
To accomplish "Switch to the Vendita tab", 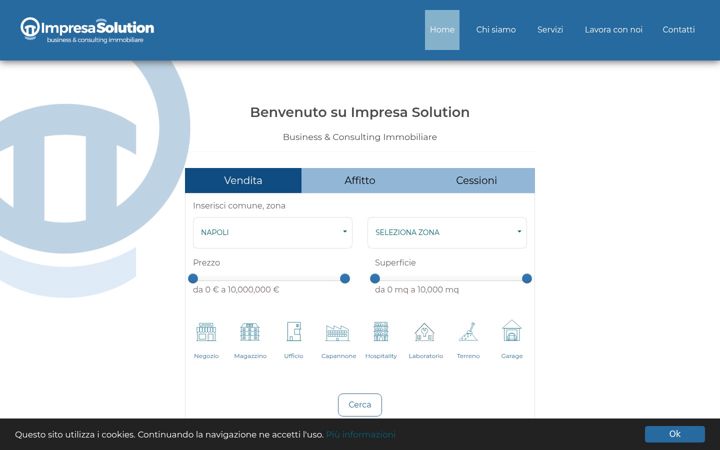I will (x=243, y=180).
